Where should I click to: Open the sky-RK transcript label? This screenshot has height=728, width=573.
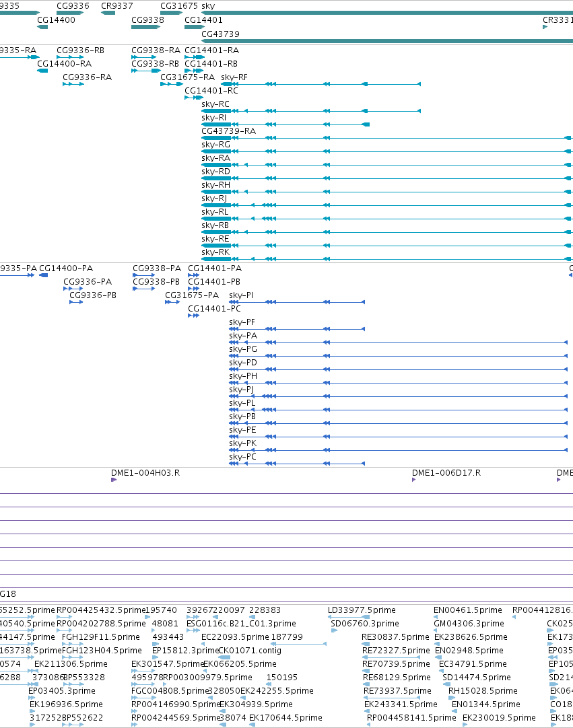(215, 252)
